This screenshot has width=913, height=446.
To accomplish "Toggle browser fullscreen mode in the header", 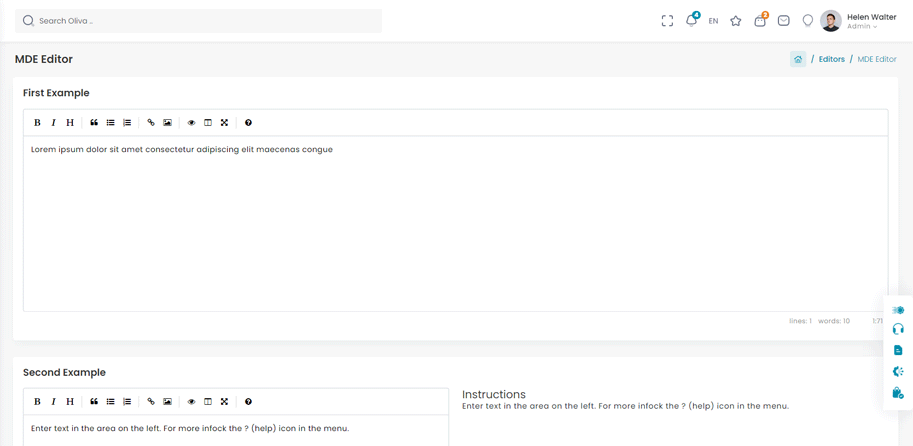I will coord(667,20).
